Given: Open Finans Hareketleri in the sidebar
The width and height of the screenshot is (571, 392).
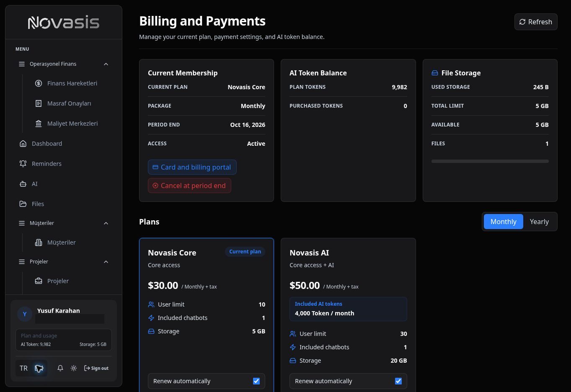Looking at the screenshot, I should [66, 83].
